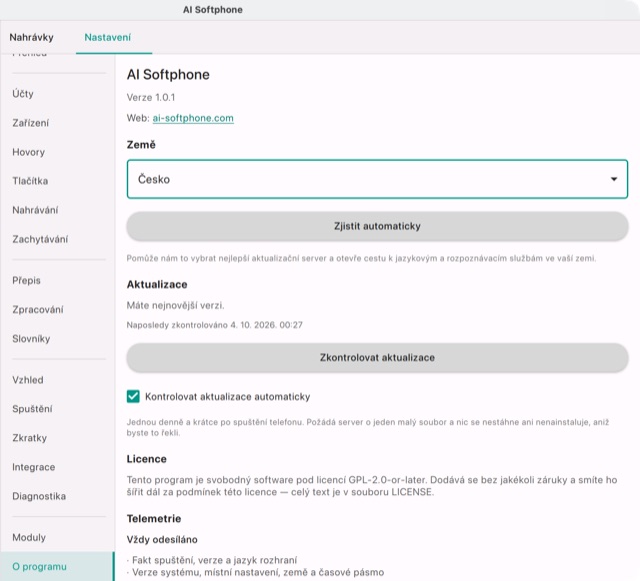The height and width of the screenshot is (581, 640).
Task: Select Slovníky in the sidebar
Action: (x=31, y=338)
